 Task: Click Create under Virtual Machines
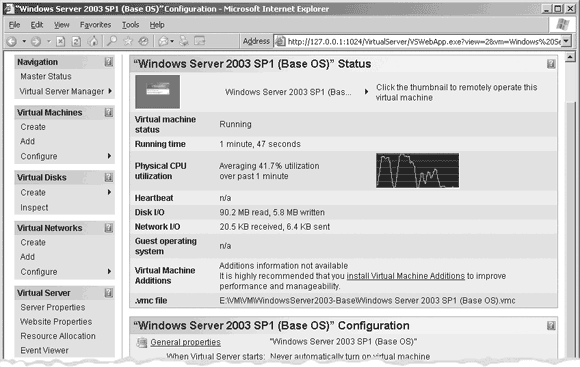(x=33, y=127)
